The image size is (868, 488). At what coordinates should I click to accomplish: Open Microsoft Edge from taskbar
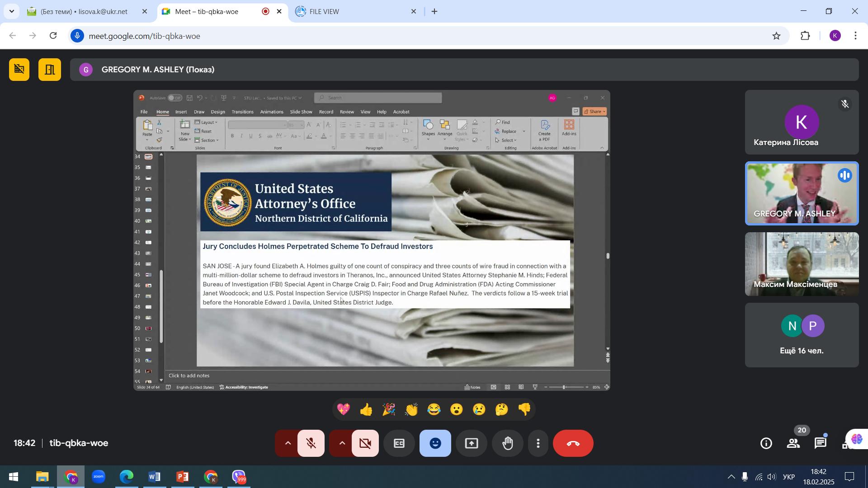tap(126, 477)
